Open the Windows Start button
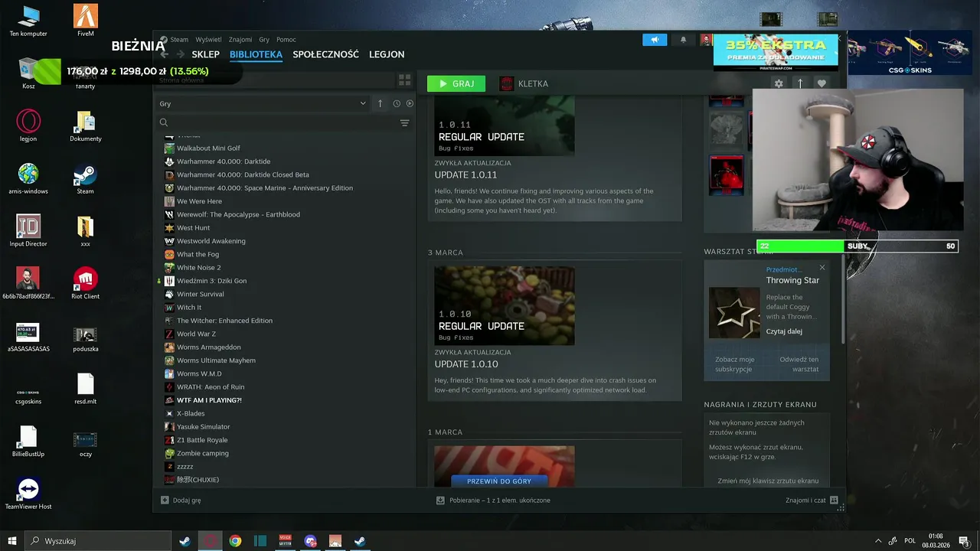Viewport: 980px width, 551px height. tap(12, 541)
